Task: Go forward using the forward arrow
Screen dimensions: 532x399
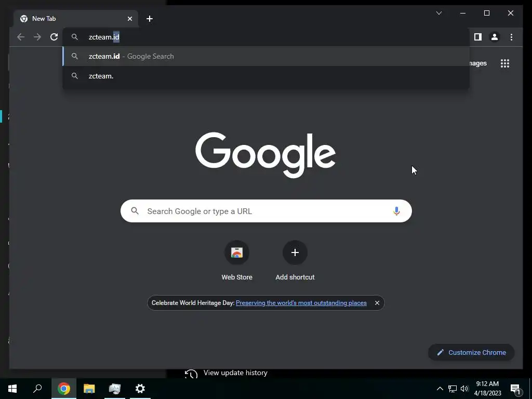Action: click(x=37, y=37)
